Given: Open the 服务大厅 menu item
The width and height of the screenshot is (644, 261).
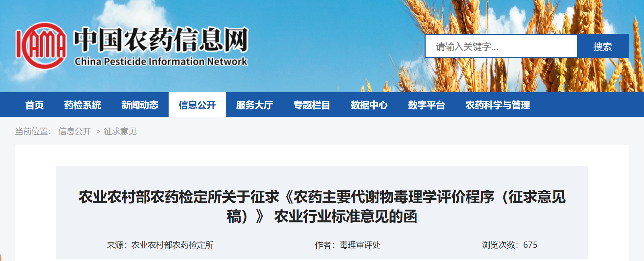Looking at the screenshot, I should coord(255,105).
